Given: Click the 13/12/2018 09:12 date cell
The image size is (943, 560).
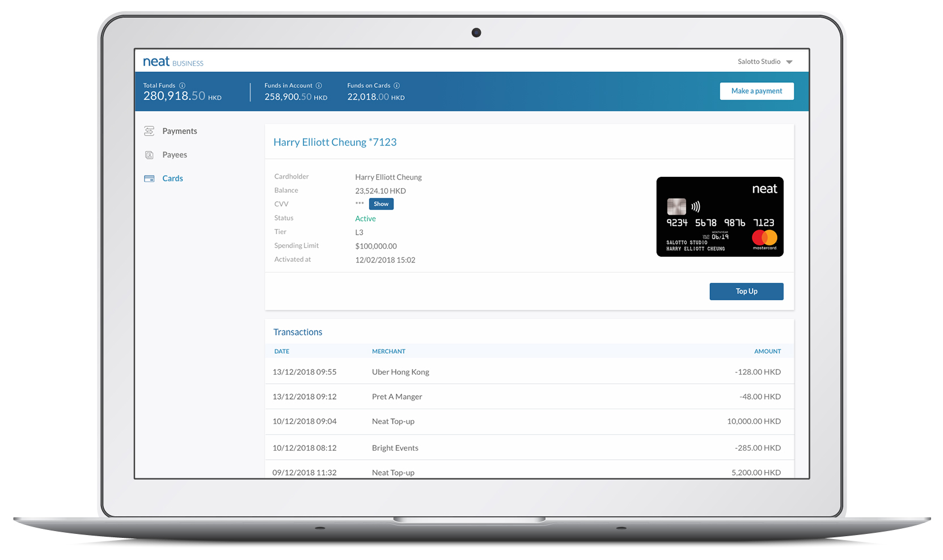Looking at the screenshot, I should click(x=305, y=397).
